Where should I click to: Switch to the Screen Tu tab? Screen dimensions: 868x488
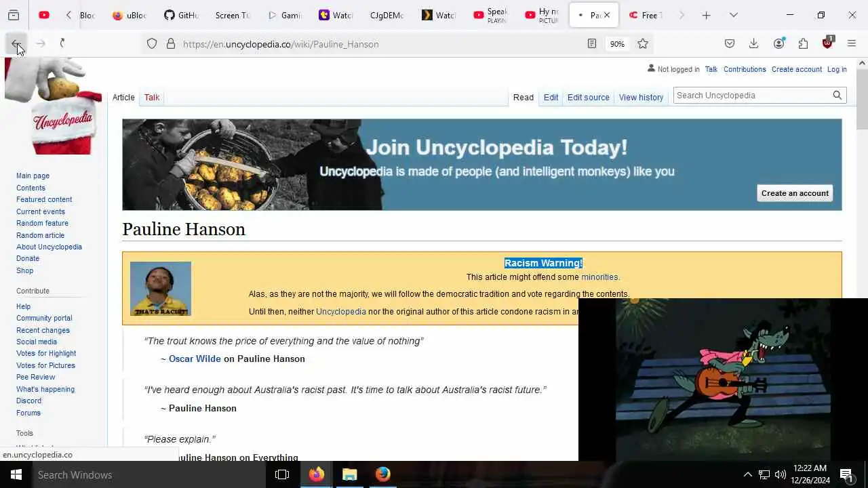click(x=233, y=15)
